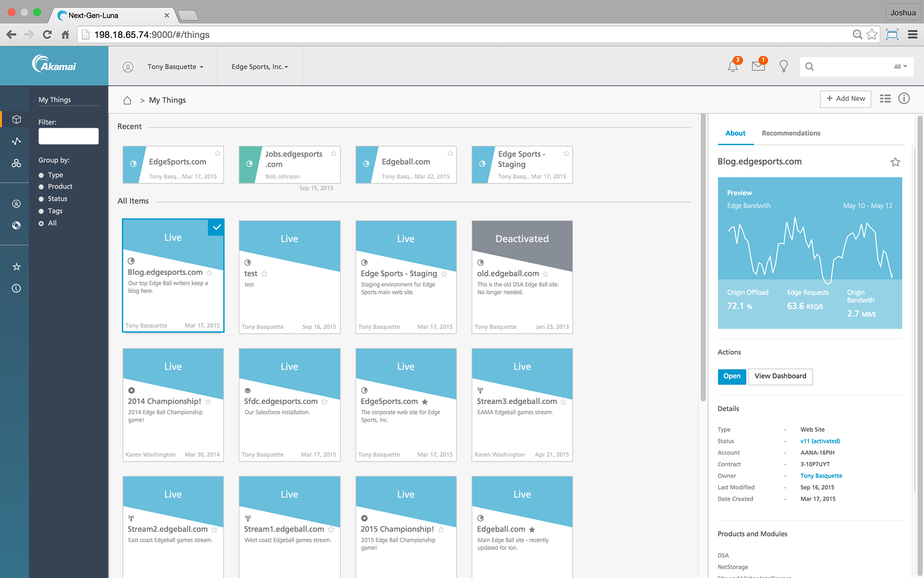Select Group by Status radio

click(41, 199)
